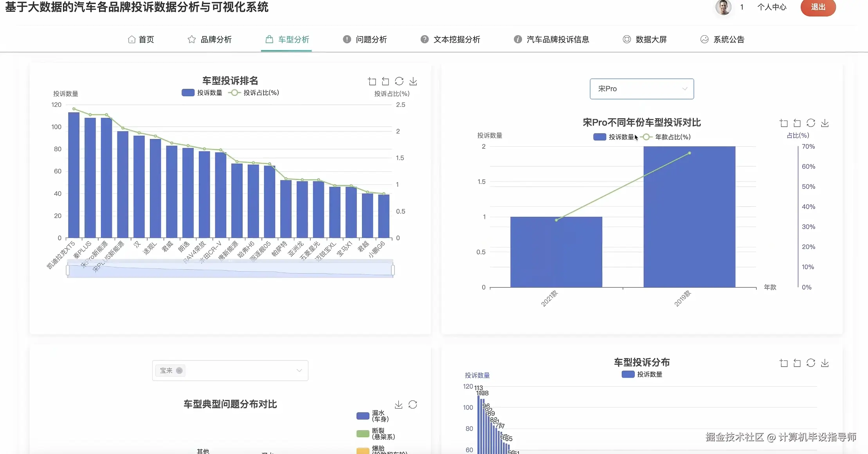Activate area zoom in 车型投诉排名 chart
This screenshot has height=454, width=868.
(x=372, y=81)
